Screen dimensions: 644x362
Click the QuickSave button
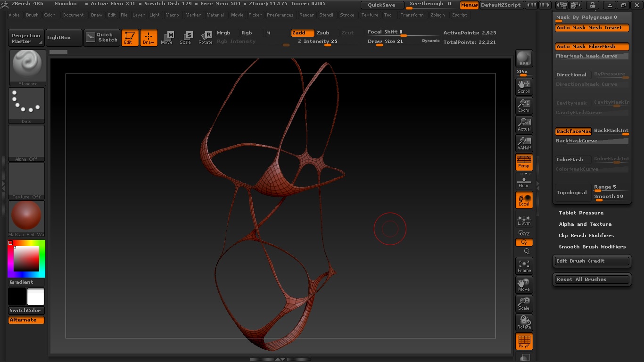click(x=382, y=5)
